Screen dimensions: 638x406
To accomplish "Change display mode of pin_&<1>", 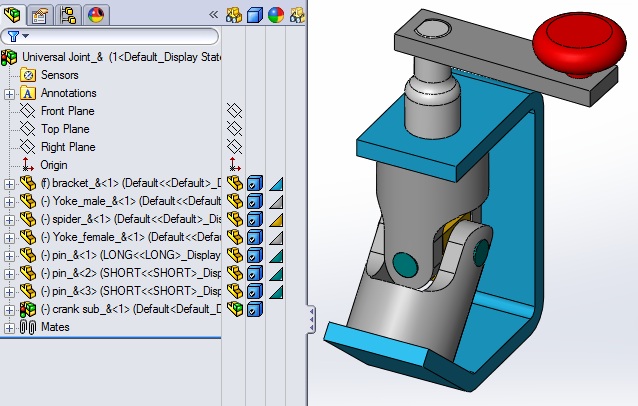I will 255,255.
